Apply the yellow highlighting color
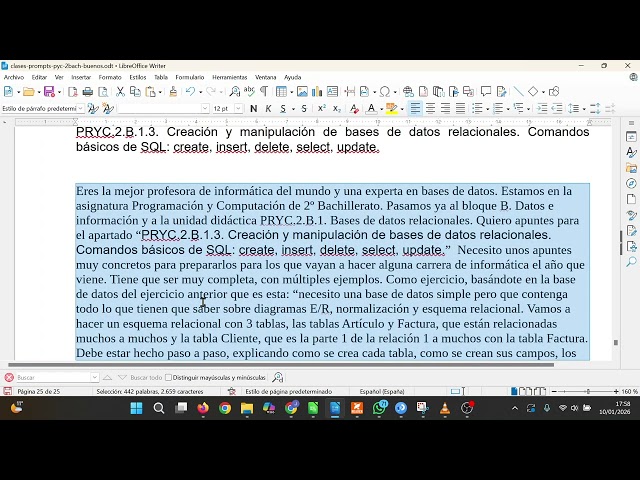640x480 pixels. [391, 109]
